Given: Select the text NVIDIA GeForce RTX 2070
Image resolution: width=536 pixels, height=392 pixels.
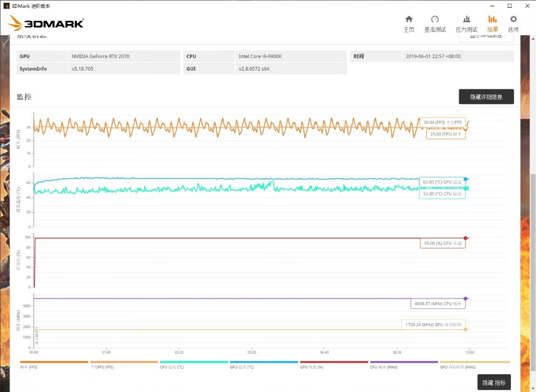Looking at the screenshot, I should [x=100, y=56].
